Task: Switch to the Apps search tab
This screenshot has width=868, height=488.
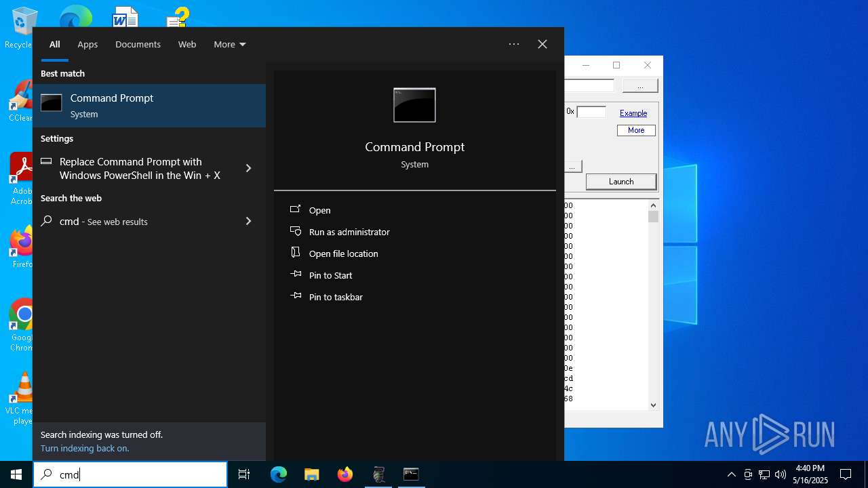Action: coord(87,44)
